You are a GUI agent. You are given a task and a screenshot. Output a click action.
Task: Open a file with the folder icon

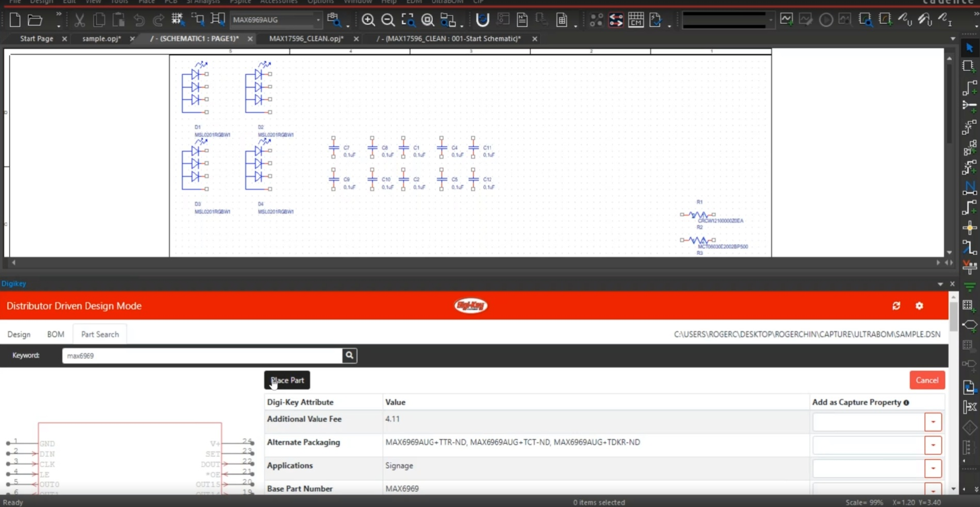35,20
